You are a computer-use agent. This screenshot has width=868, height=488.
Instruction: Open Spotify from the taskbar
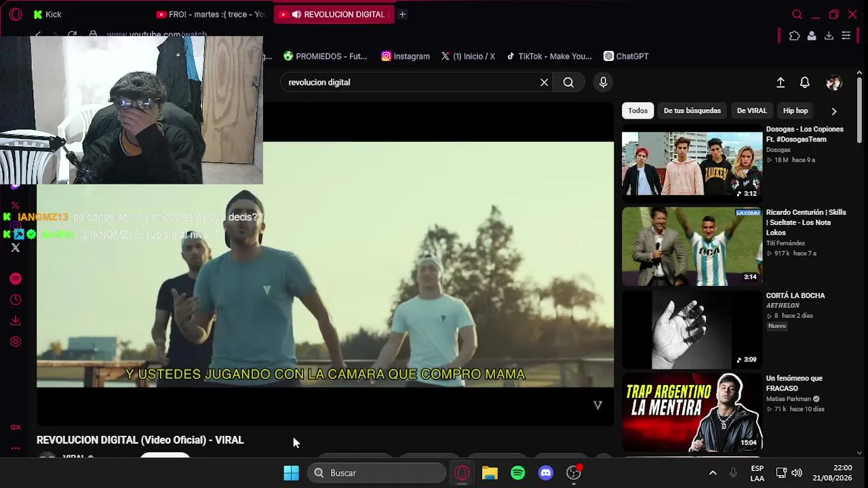click(517, 473)
